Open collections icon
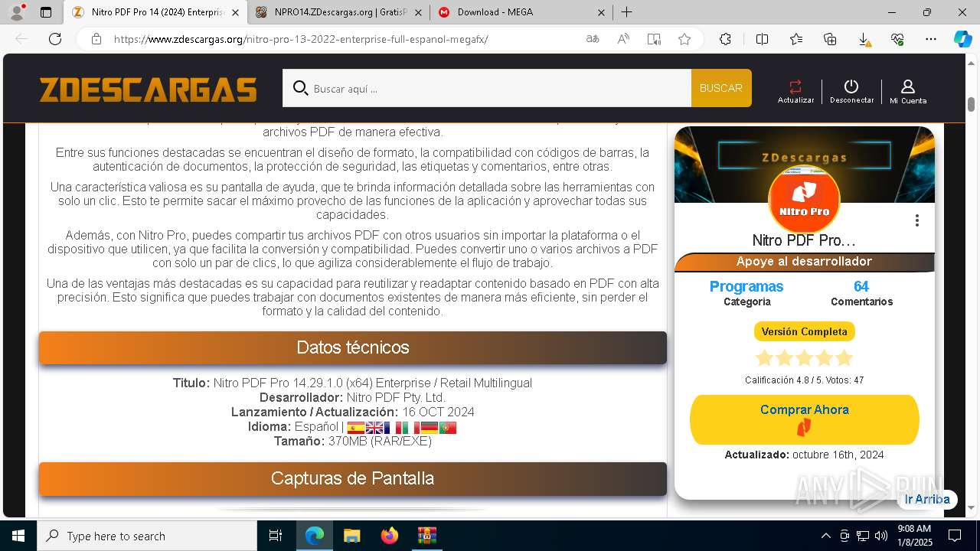The width and height of the screenshot is (980, 551). click(x=830, y=39)
